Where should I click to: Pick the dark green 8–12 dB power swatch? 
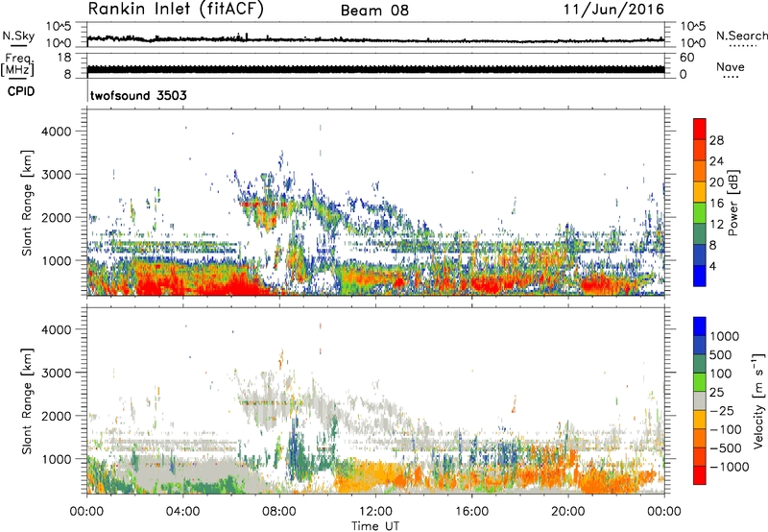pyautogui.click(x=700, y=234)
